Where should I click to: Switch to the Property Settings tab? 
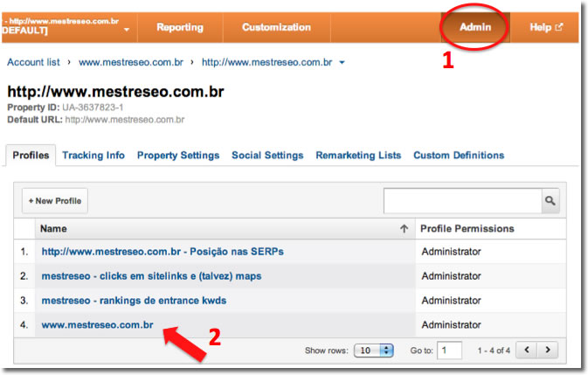tap(178, 156)
